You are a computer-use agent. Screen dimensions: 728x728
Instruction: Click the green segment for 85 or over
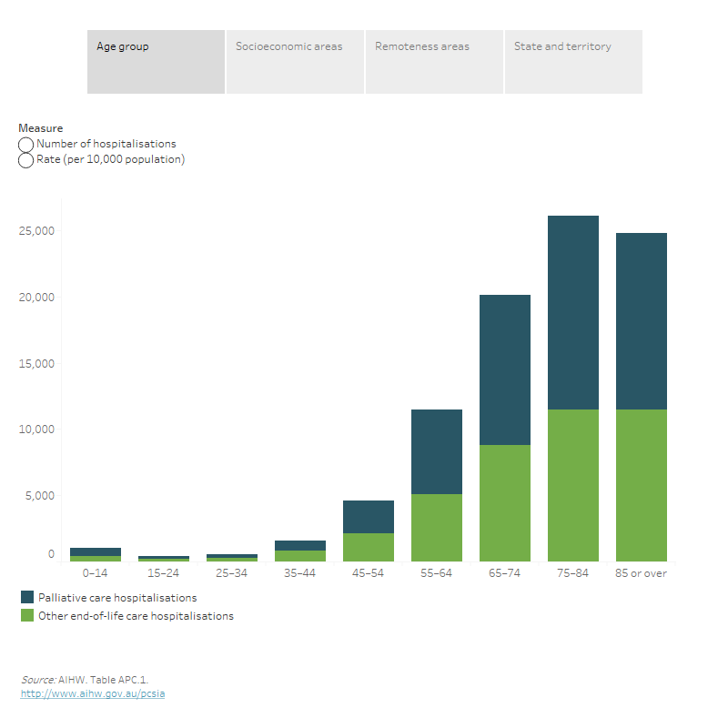(642, 484)
